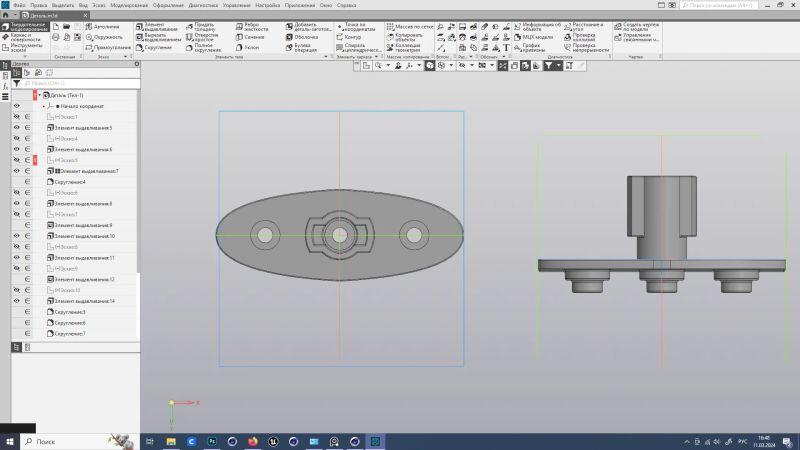This screenshot has height=450, width=800.
Task: Choose the Ребро жесткости rib tool
Action: point(258,25)
